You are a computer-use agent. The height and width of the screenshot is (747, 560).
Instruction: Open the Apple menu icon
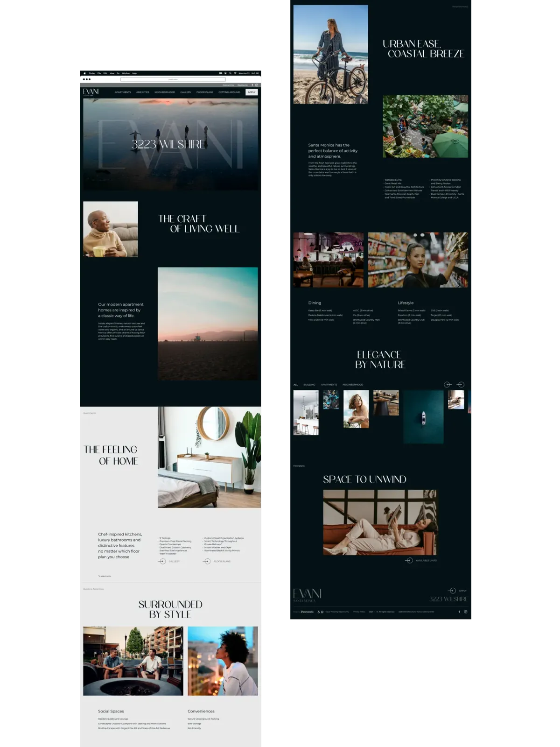point(85,73)
